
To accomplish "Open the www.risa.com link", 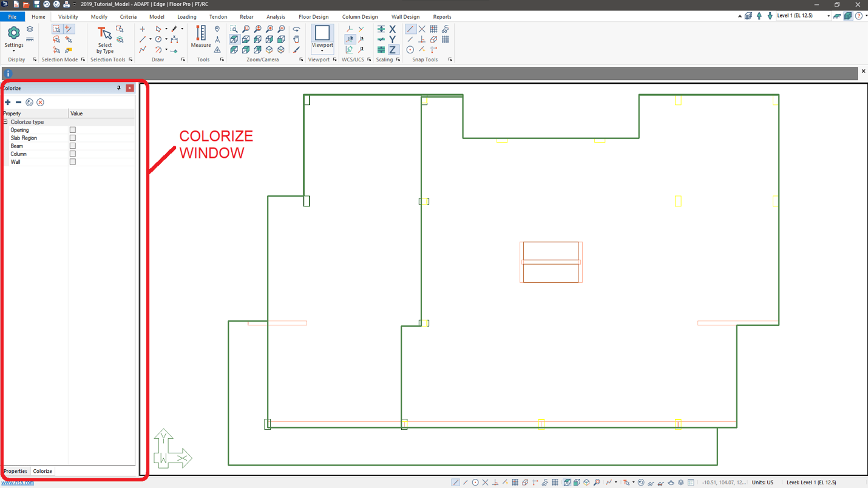I will coord(18,483).
